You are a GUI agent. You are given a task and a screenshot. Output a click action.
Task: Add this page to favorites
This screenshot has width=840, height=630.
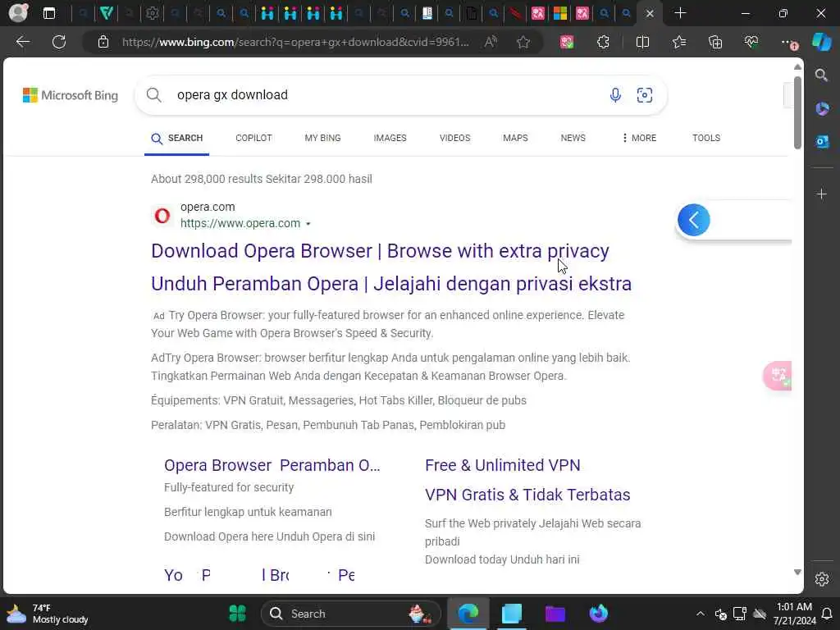coord(523,42)
